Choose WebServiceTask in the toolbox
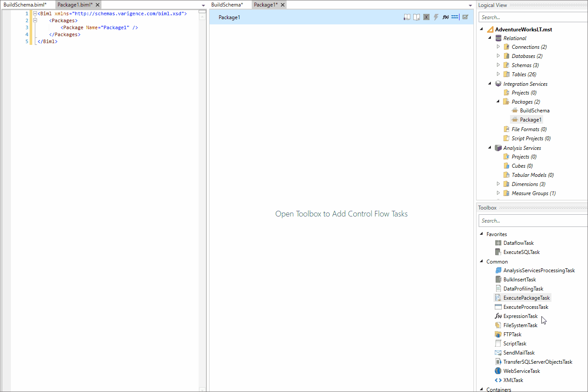This screenshot has width=588, height=392. [521, 371]
